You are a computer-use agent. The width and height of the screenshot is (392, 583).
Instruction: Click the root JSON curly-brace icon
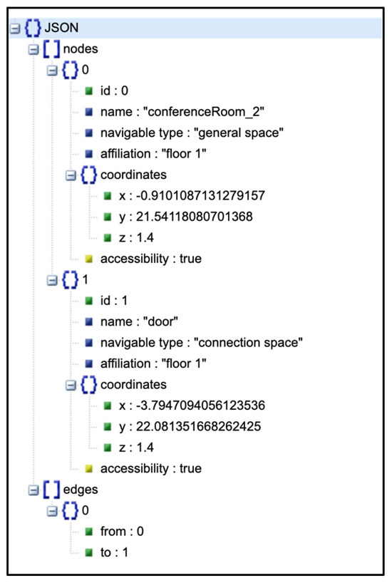click(33, 29)
